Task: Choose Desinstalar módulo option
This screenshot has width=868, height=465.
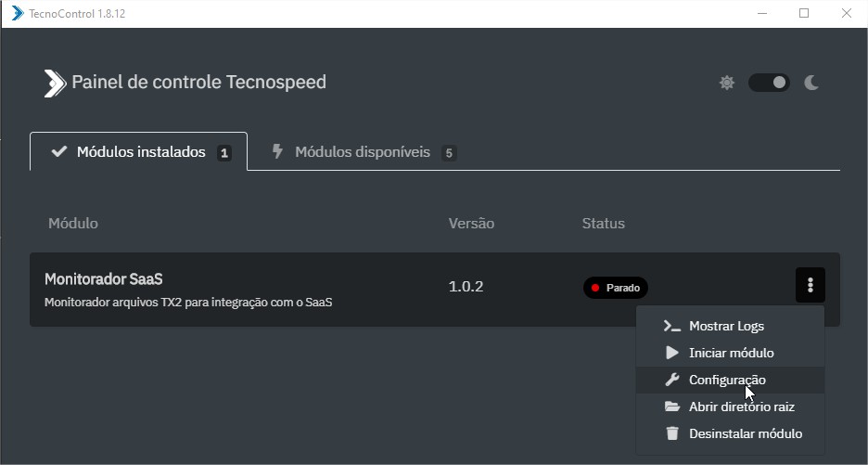Action: point(730,433)
